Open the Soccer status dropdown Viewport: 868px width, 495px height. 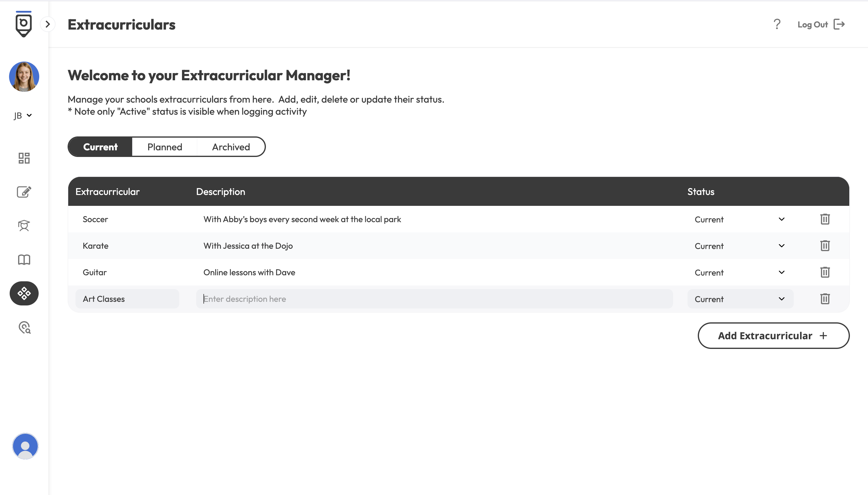click(x=740, y=219)
